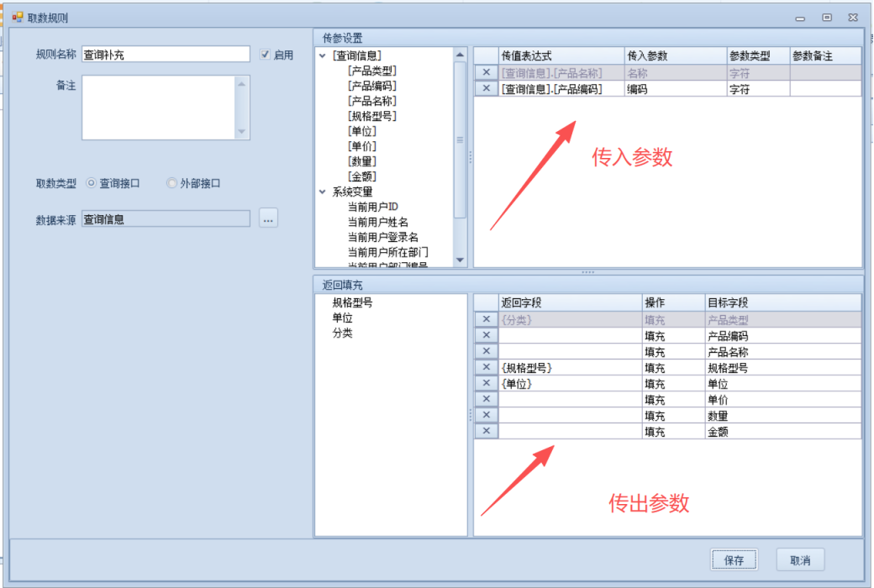Remove the 单位 return fill row
Screen dimensions: 874x588
coord(486,383)
